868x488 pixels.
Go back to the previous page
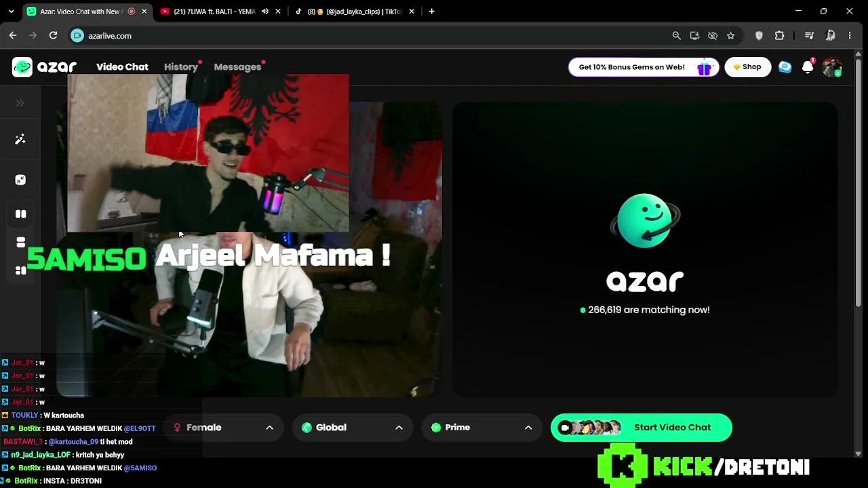[x=13, y=36]
